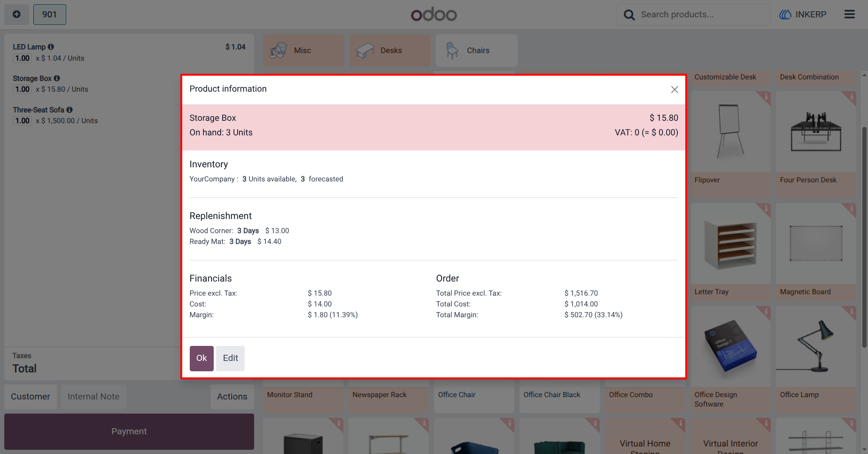
Task: Select Three-Seat Sofa order line
Action: (93, 115)
